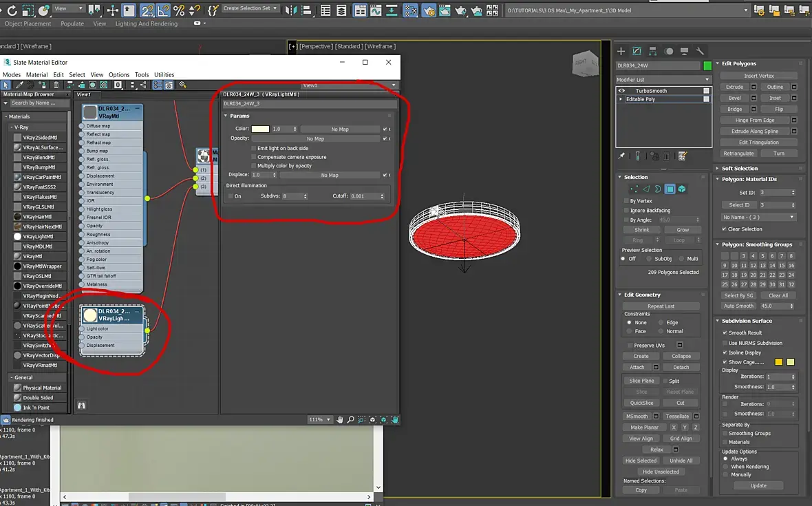Click the Percent Snap toggle icon

point(179,10)
